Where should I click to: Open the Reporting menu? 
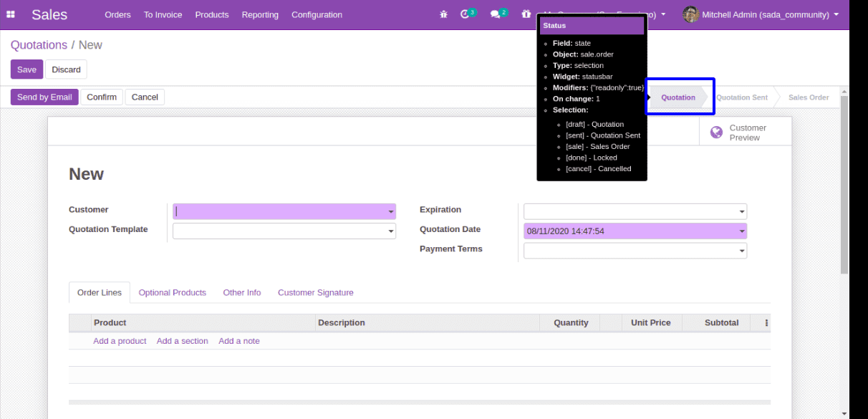click(x=260, y=14)
